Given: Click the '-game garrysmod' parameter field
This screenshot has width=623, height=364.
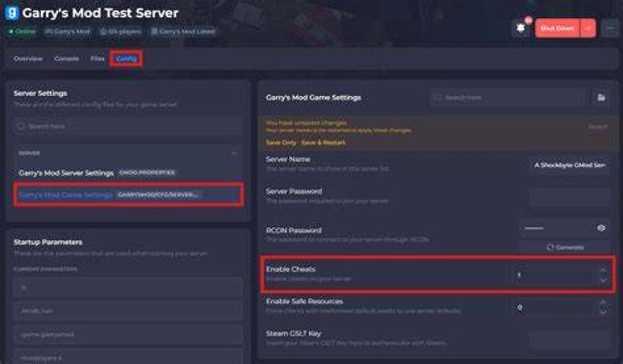Looking at the screenshot, I should [127, 335].
